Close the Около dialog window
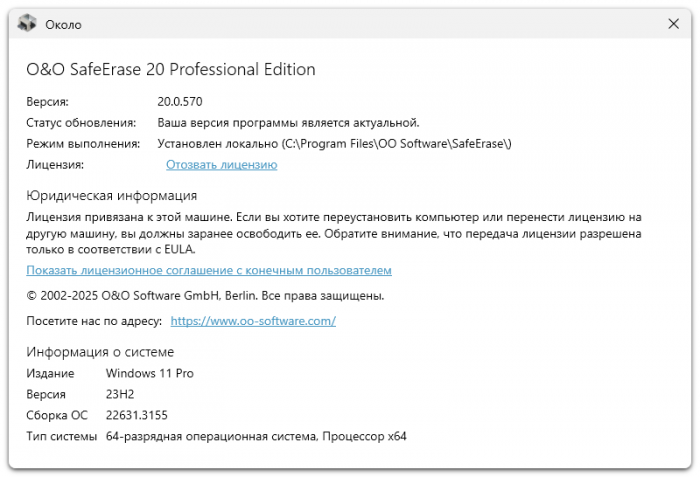The width and height of the screenshot is (700, 477). click(673, 24)
